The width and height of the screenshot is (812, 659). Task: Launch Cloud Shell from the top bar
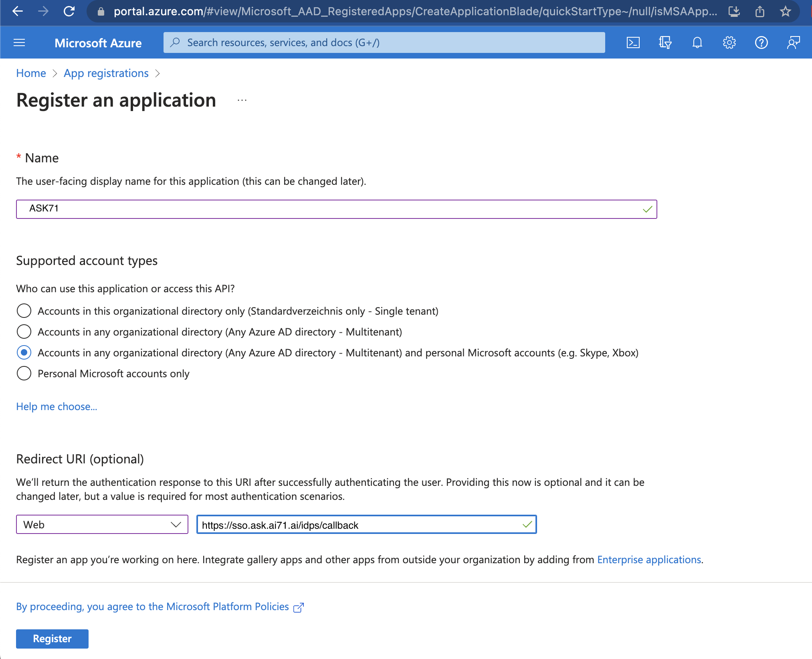633,42
